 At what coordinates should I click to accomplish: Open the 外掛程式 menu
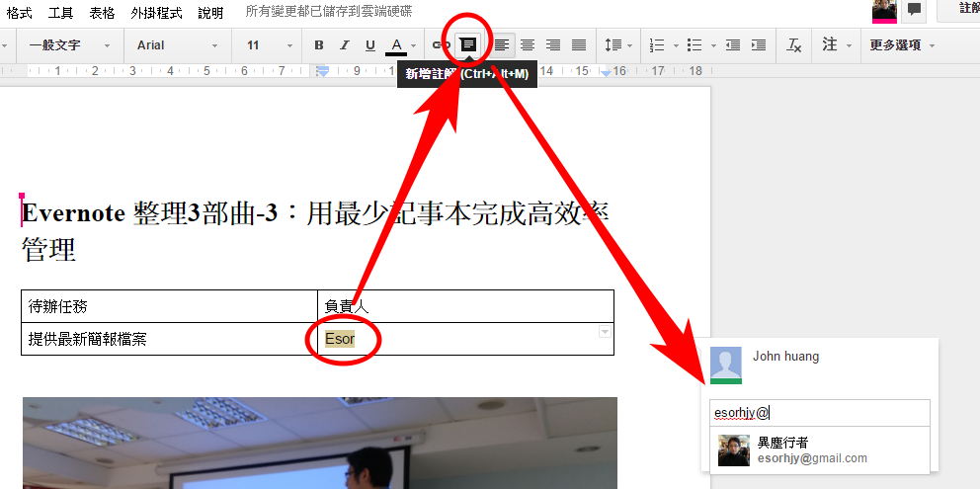click(156, 12)
